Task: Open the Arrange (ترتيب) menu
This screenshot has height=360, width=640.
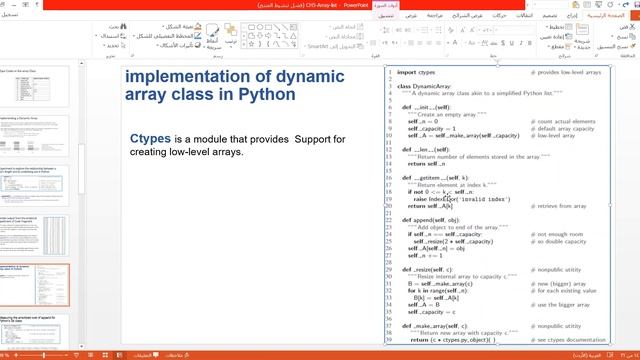Action: (x=231, y=35)
